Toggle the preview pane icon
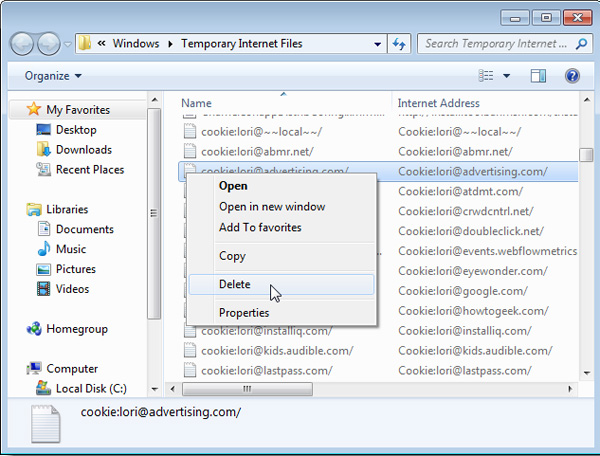 pos(538,76)
